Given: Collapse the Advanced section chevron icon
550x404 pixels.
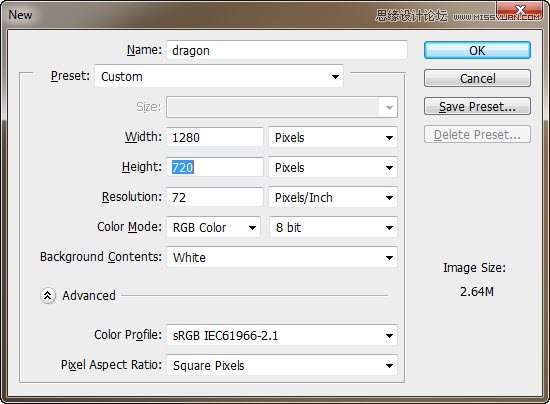Looking at the screenshot, I should [48, 296].
